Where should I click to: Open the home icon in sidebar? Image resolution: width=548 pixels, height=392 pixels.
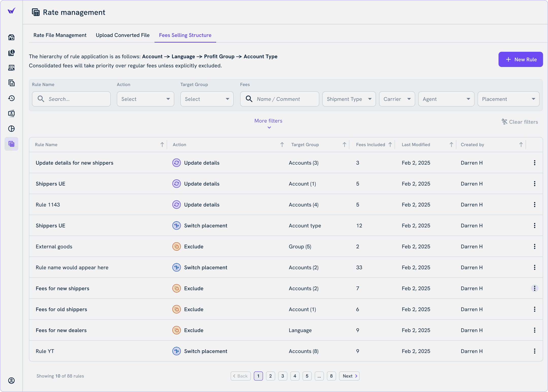click(11, 37)
